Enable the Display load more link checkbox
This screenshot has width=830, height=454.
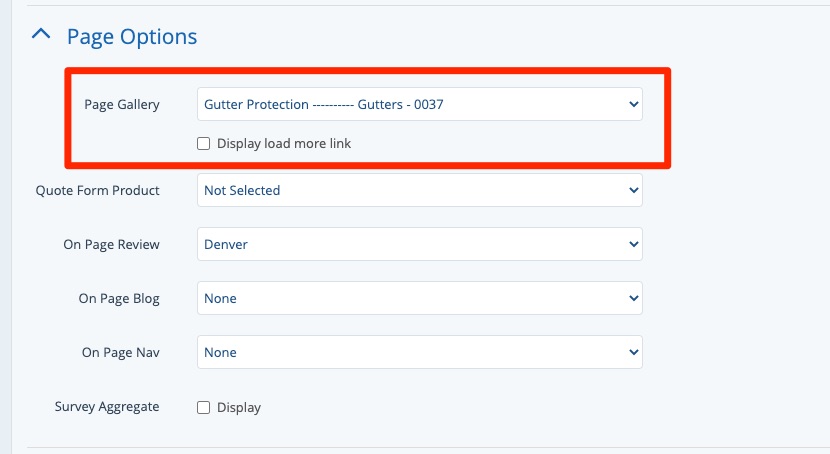pos(204,144)
